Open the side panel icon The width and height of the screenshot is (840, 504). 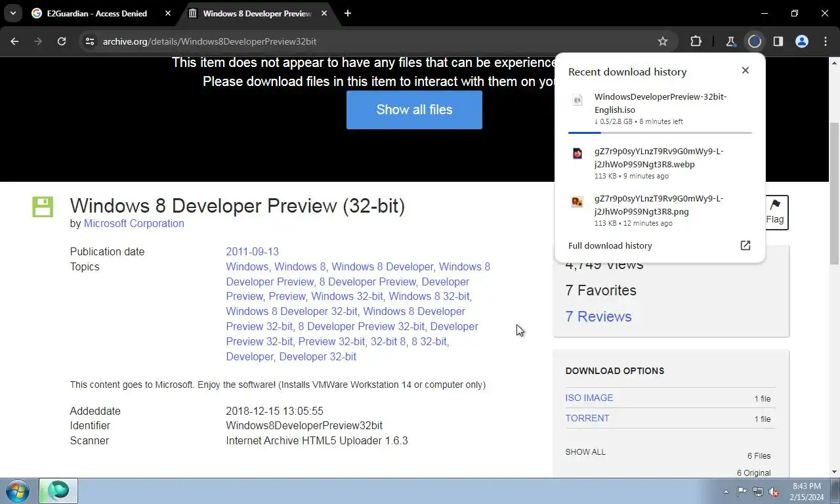[x=778, y=41]
